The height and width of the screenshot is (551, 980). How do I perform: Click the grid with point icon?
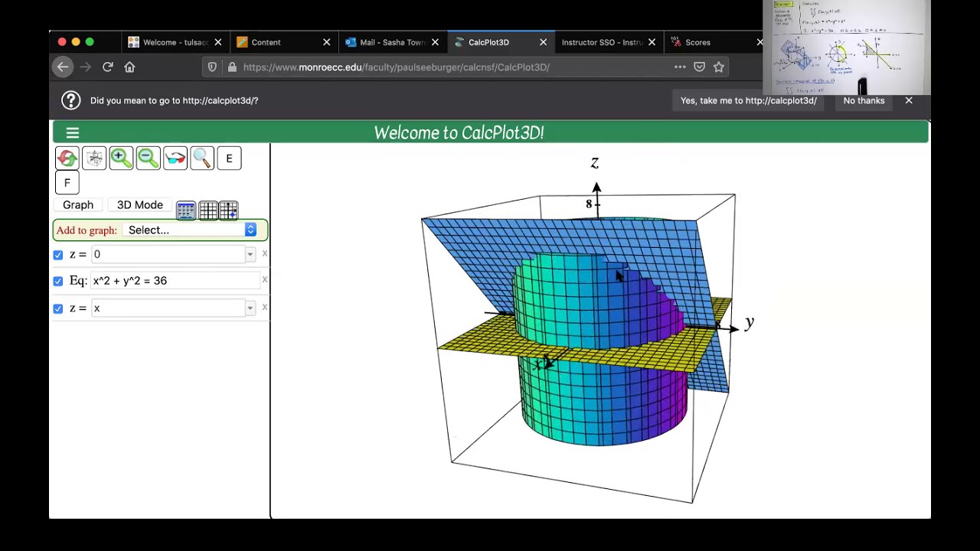228,210
